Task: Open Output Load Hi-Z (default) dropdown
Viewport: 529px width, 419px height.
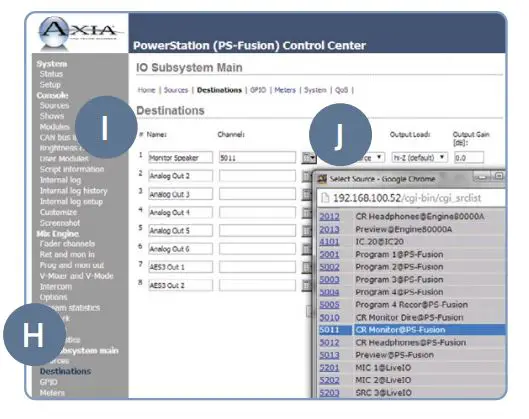Action: 419,158
